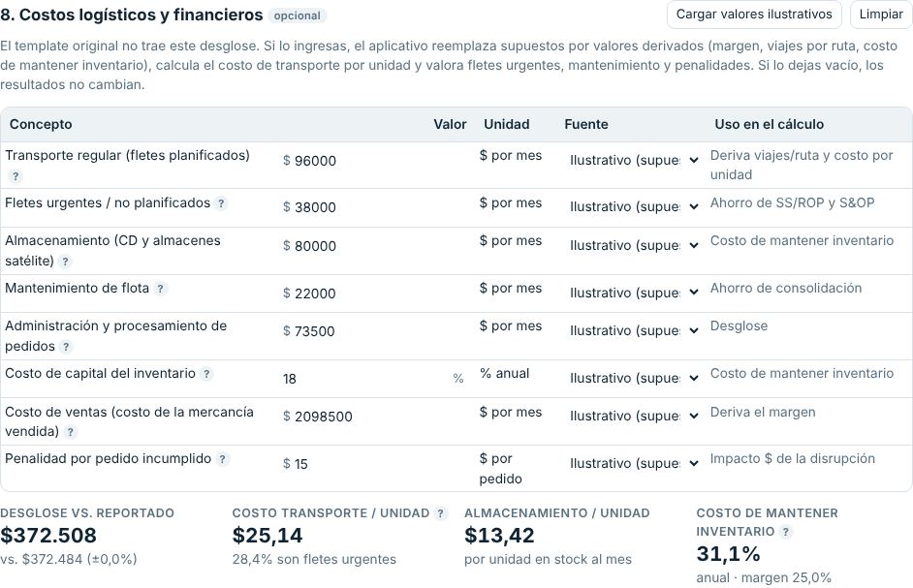Show help for Costo de capital del inventario

pos(206,374)
